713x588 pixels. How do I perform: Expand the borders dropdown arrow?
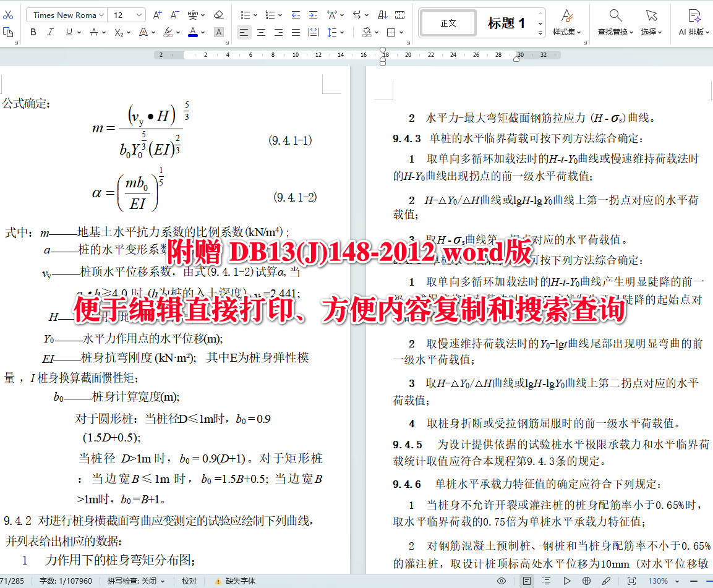401,32
